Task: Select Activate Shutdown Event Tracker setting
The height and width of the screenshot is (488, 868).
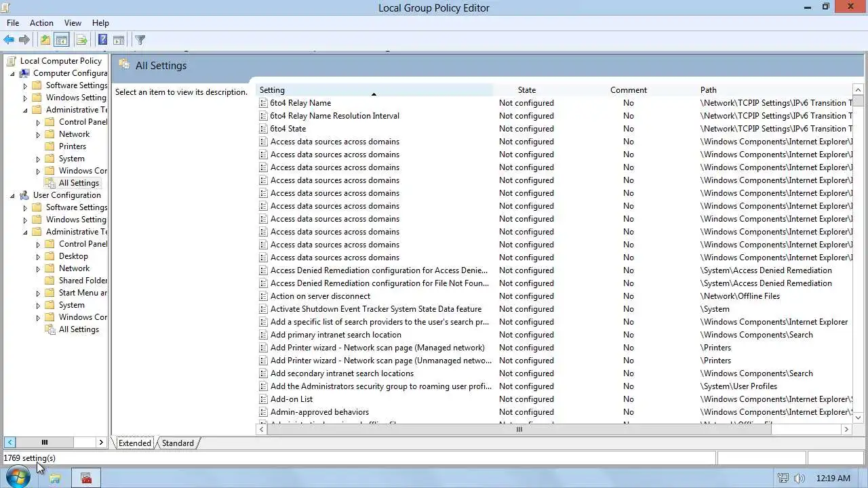Action: click(376, 309)
